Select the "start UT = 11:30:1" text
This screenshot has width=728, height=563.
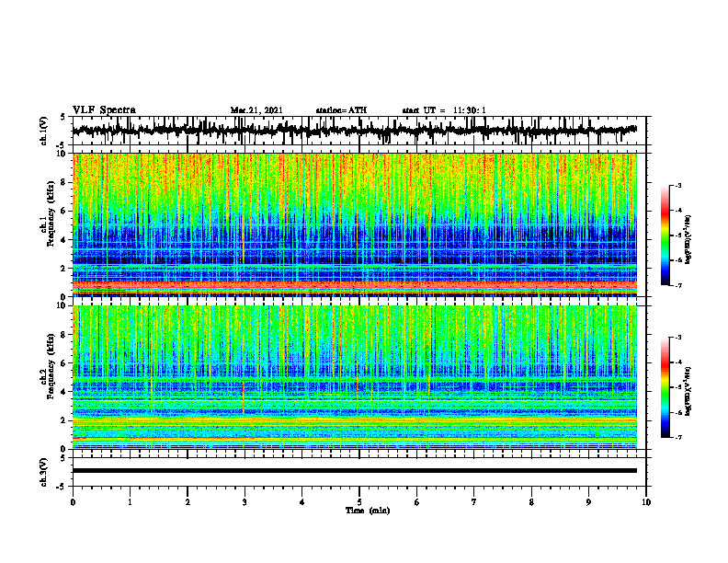coord(444,110)
